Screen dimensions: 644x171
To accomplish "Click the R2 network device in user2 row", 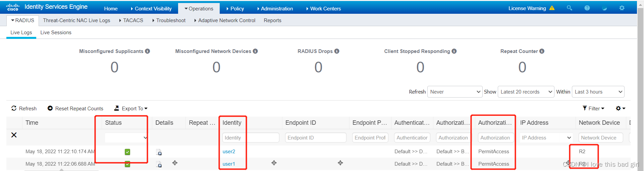I will (x=582, y=152).
